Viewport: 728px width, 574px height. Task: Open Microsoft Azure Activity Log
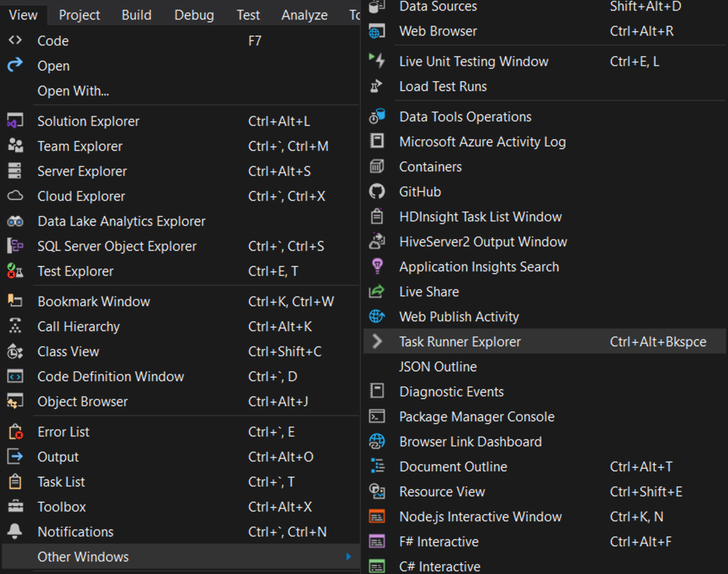(x=545, y=141)
